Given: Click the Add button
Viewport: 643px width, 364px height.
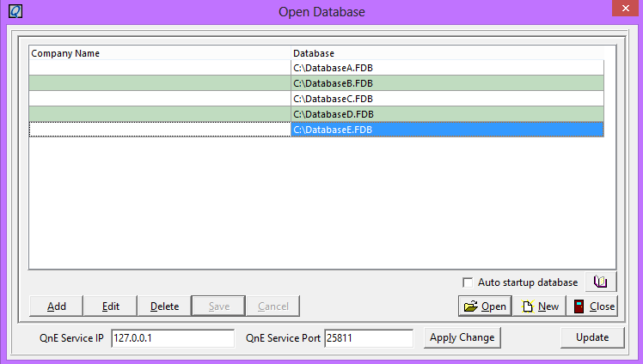Looking at the screenshot, I should 56,306.
